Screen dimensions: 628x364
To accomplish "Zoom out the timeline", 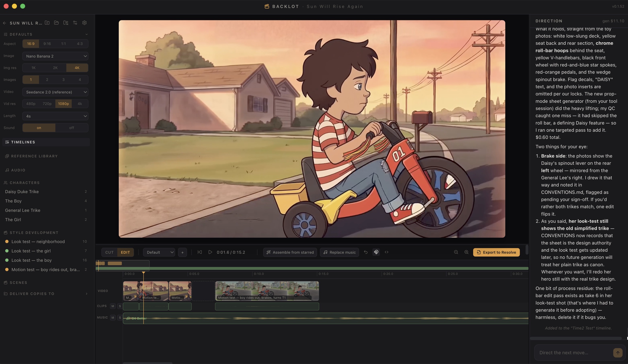I will [456, 252].
